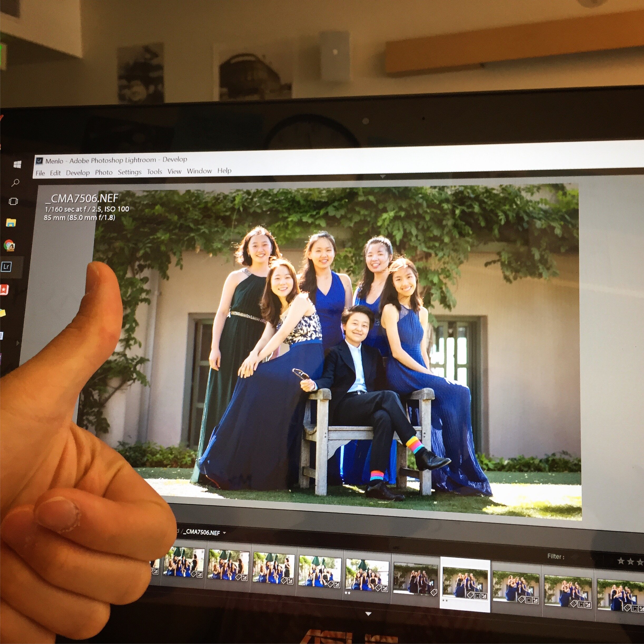The width and height of the screenshot is (644, 644).
Task: Open the red star app in the taskbar
Action: 4,290
